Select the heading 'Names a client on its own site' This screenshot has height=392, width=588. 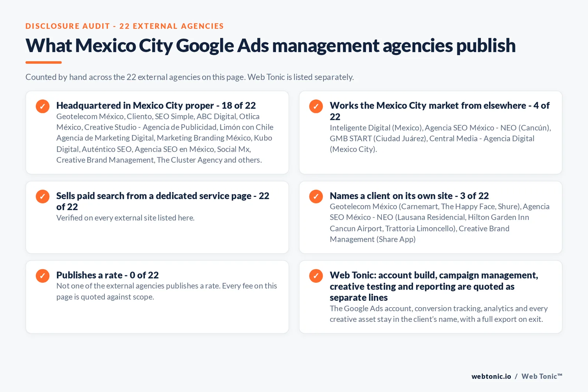click(409, 196)
